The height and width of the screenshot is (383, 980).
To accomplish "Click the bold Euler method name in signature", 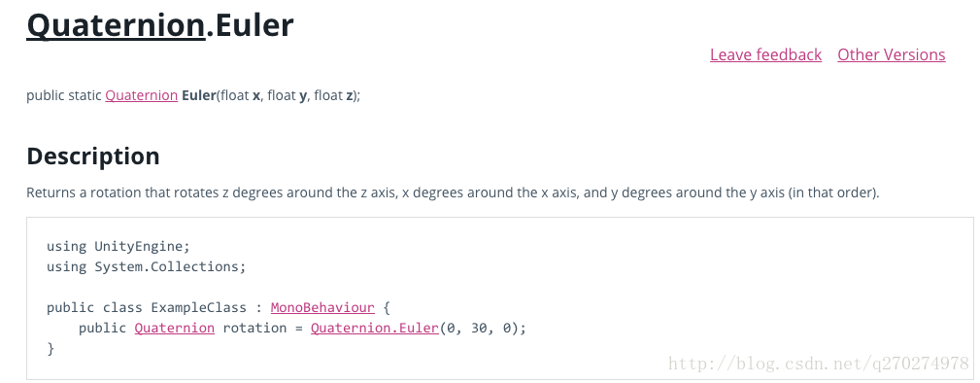I will 199,95.
